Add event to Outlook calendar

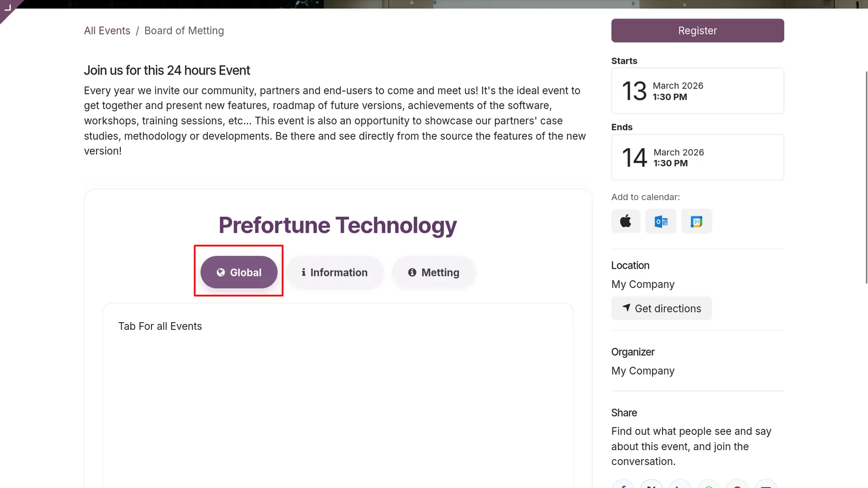click(x=661, y=221)
